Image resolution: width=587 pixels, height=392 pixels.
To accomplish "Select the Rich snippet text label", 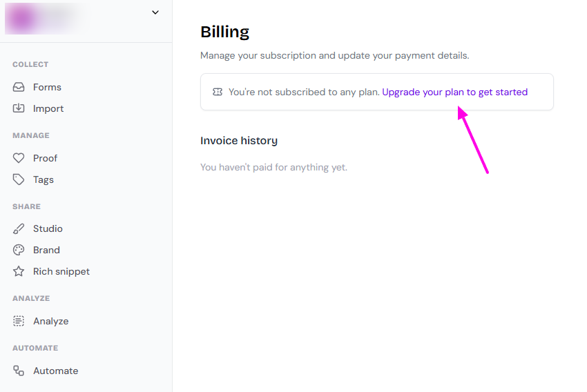I will tap(61, 271).
